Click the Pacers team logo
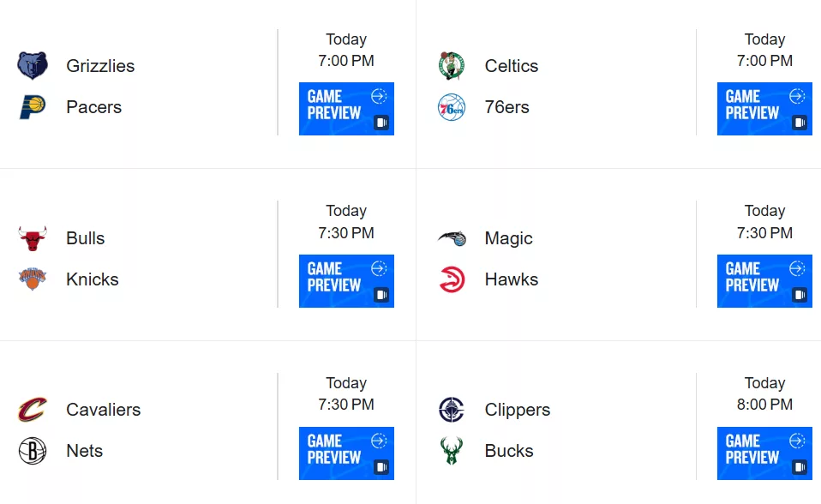 [33, 107]
